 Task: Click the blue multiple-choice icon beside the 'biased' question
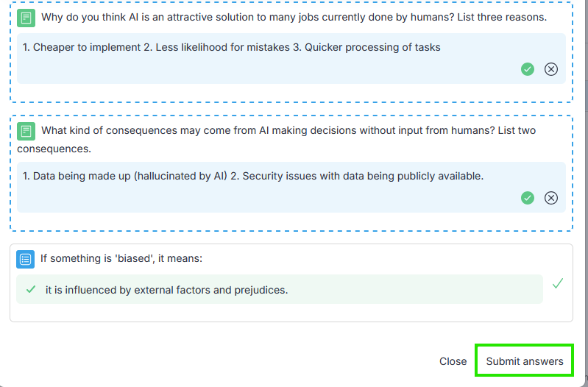pos(26,259)
